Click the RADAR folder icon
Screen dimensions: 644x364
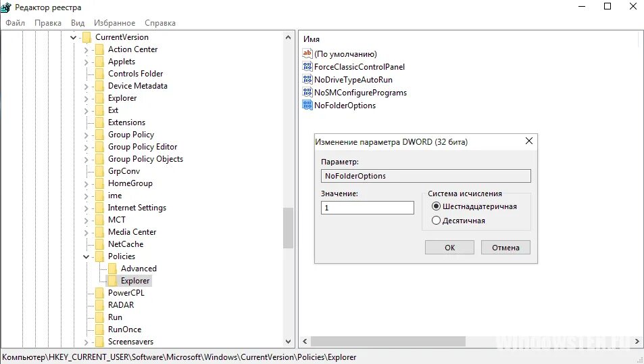[99, 305]
